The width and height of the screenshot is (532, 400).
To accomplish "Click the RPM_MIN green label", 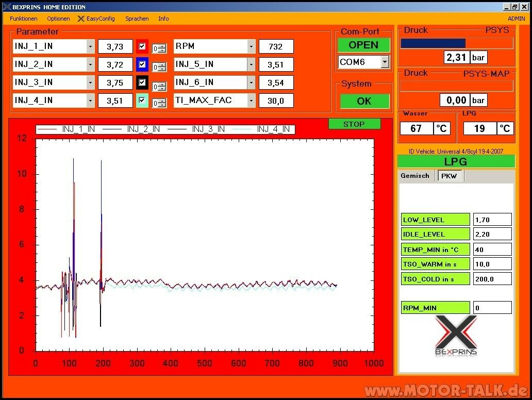I will click(435, 308).
